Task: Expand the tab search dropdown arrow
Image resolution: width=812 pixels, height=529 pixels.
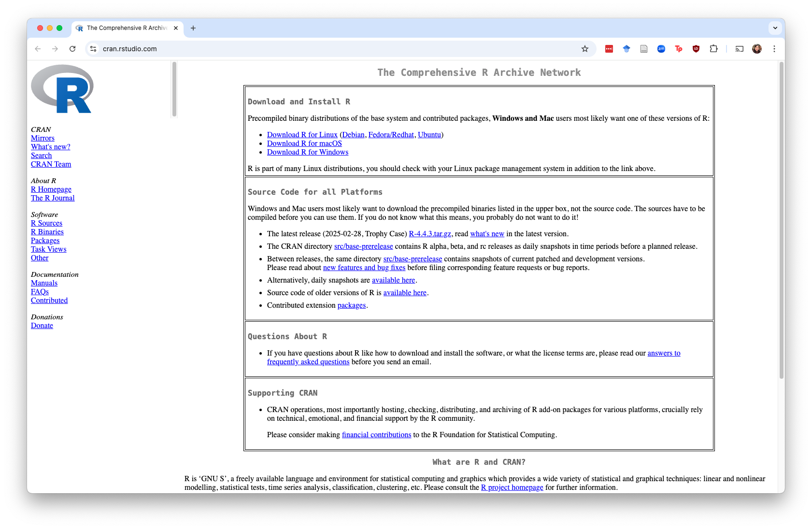Action: coord(775,28)
